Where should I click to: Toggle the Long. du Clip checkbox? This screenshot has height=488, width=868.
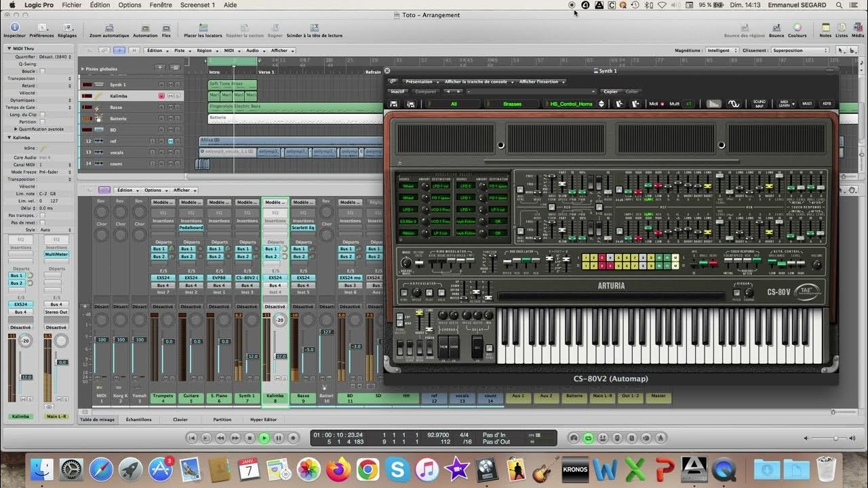point(42,115)
